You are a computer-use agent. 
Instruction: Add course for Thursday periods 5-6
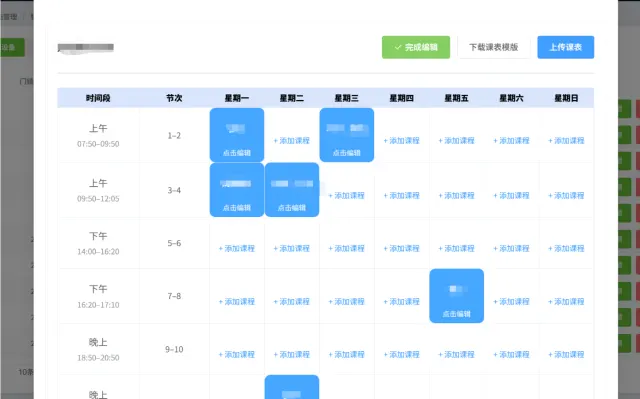(402, 248)
